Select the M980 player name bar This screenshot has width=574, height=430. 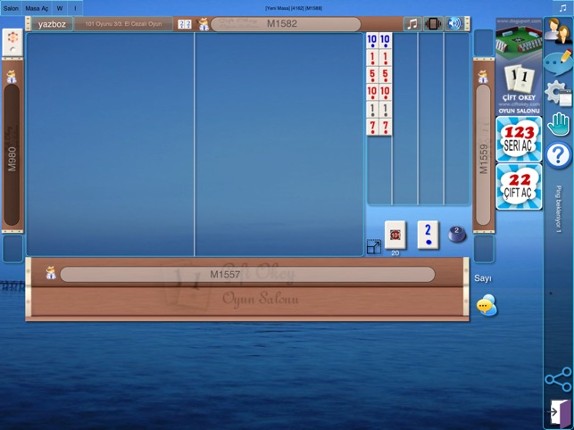(12, 155)
